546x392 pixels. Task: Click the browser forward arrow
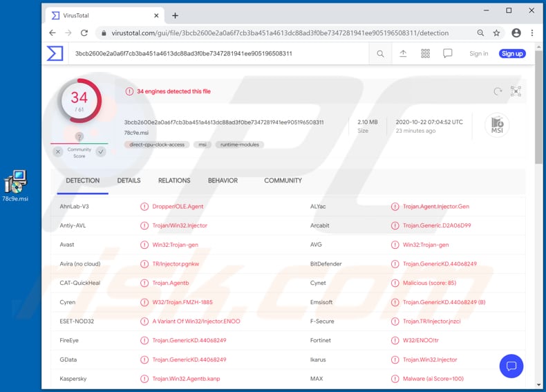click(x=68, y=32)
